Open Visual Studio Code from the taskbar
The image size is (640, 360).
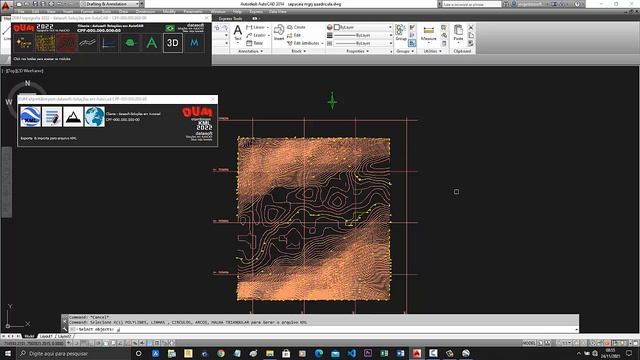pyautogui.click(x=351, y=353)
